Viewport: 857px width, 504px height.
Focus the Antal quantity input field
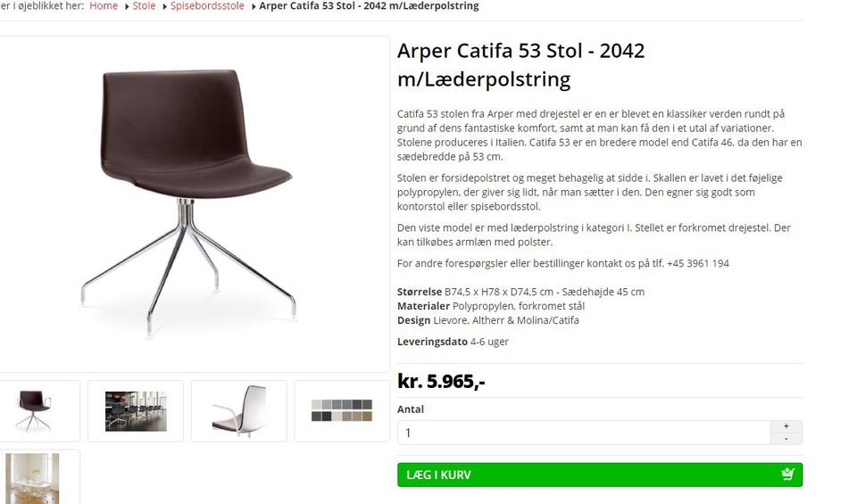[x=584, y=433]
